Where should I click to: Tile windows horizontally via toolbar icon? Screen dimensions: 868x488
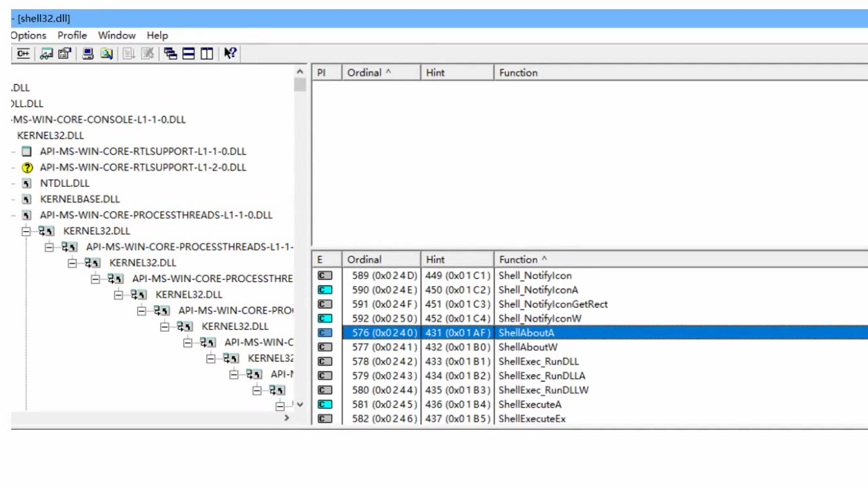click(188, 54)
